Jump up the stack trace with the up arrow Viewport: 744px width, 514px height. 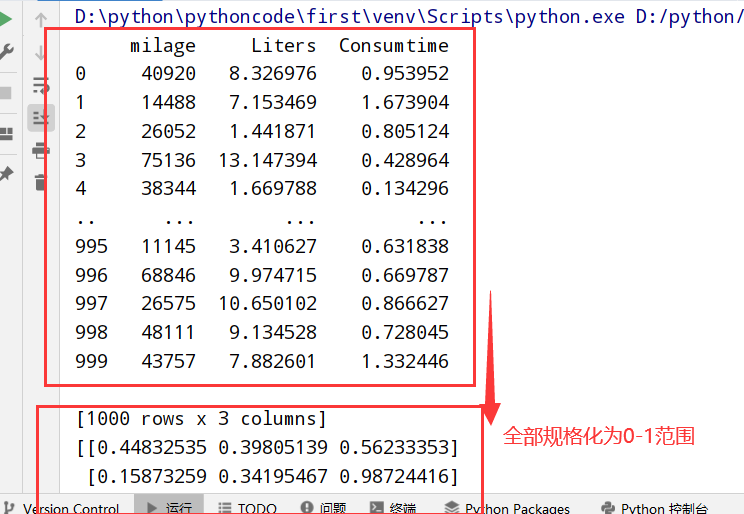point(41,19)
